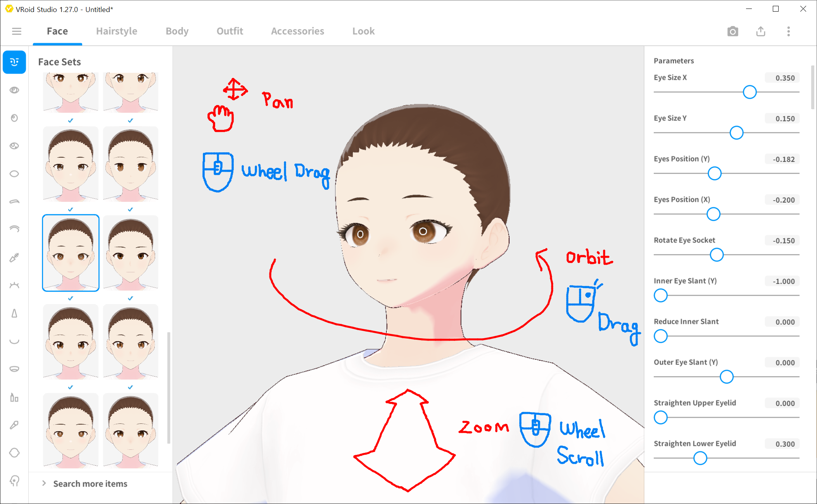
Task: Click the Rotate Eye Socket slider handle
Action: pyautogui.click(x=717, y=255)
